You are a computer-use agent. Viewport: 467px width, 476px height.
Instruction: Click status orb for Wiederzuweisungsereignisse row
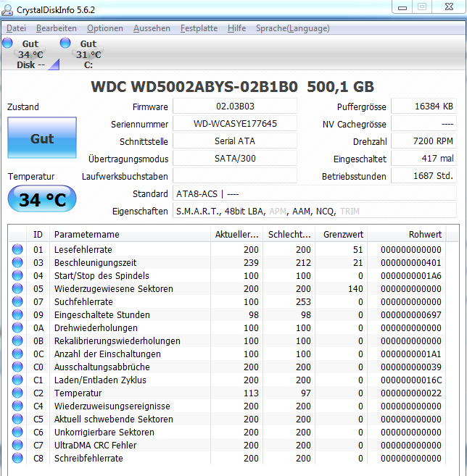17,406
